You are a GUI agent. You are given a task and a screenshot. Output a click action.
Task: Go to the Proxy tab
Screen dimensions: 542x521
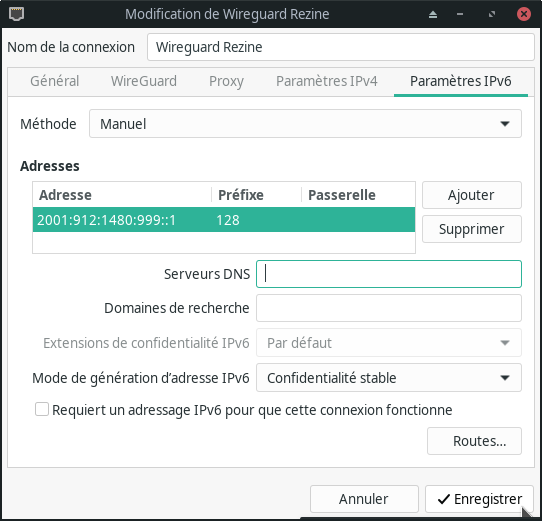coord(226,81)
